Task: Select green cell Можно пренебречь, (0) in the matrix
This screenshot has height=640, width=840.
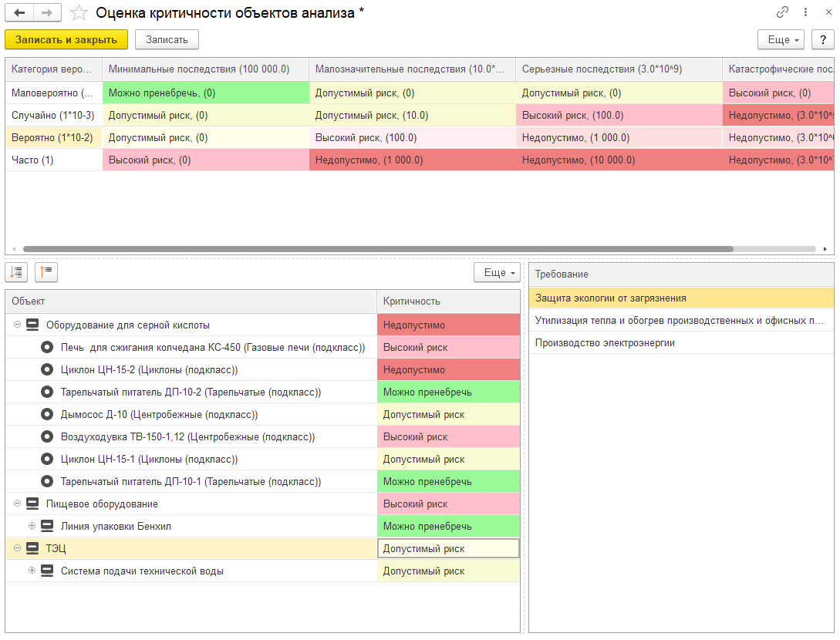Action: [206, 93]
